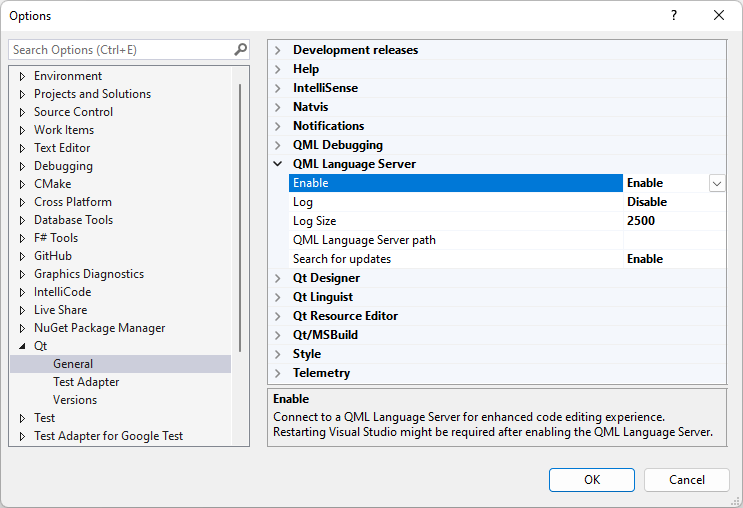Select the Versions page under Qt
Image resolution: width=743 pixels, height=508 pixels.
click(x=75, y=400)
